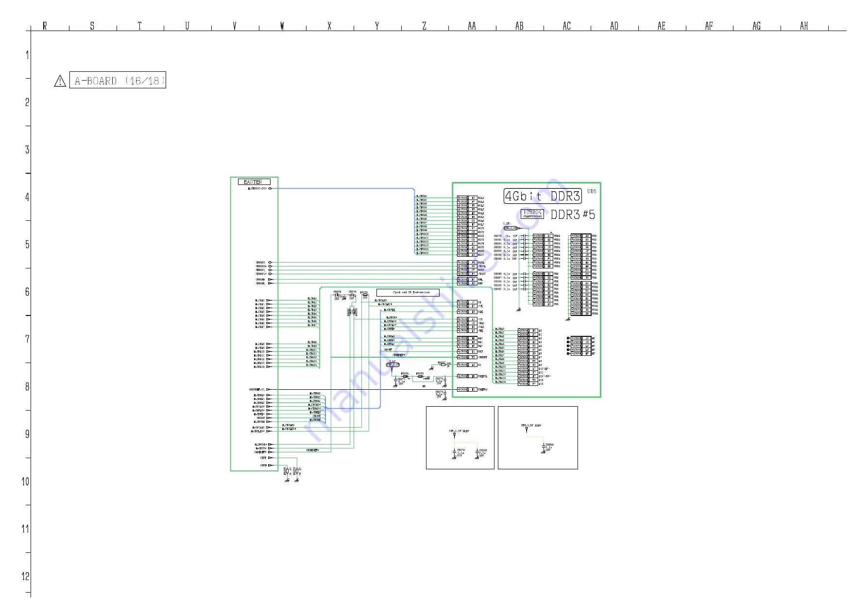Click the DDR3 #5 label
Image resolution: width=868 pixels, height=613 pixels.
click(573, 215)
